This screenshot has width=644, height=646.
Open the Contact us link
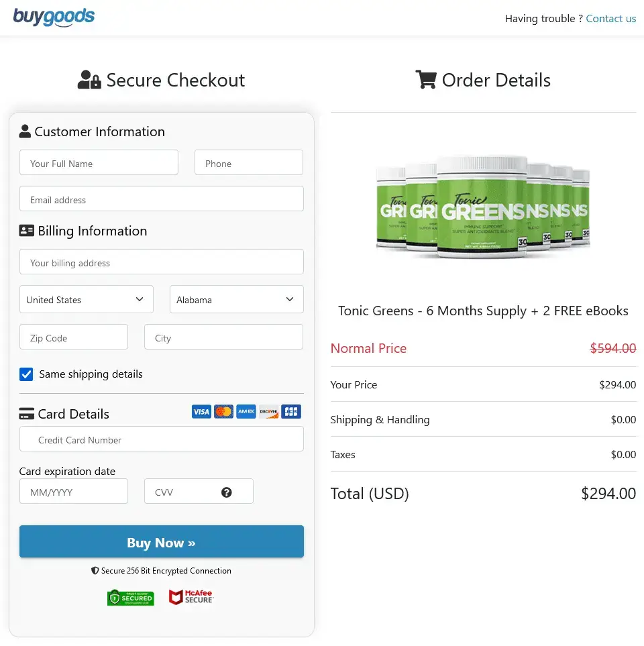tap(610, 18)
